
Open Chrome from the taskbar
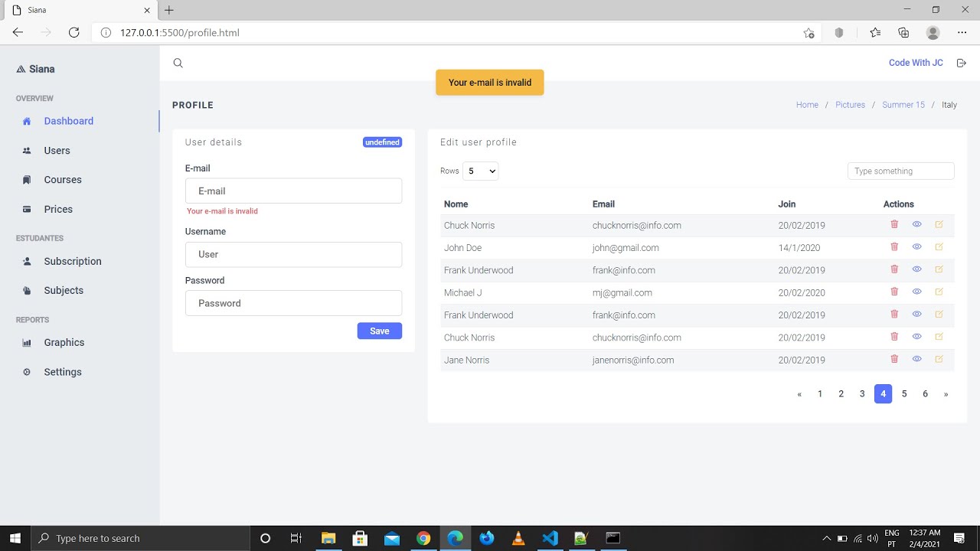coord(423,538)
